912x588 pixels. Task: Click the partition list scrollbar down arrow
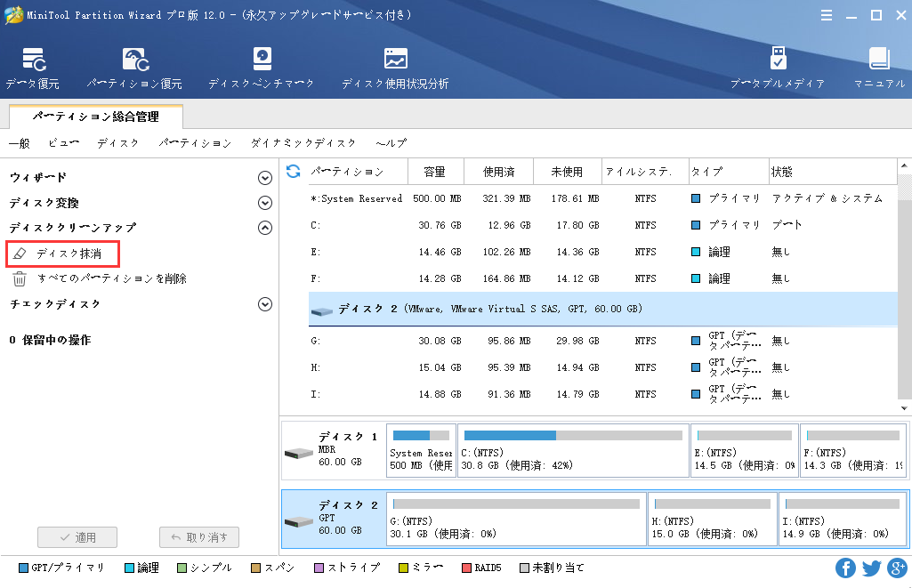pos(904,408)
